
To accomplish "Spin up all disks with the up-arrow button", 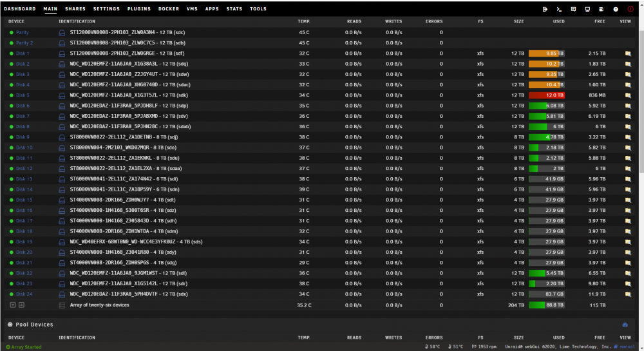I will tap(21, 305).
